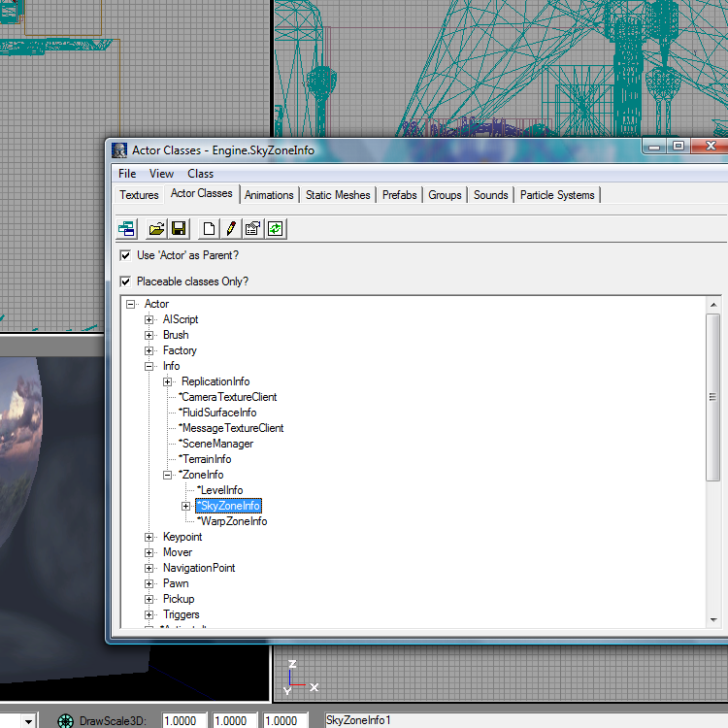The height and width of the screenshot is (728, 728).
Task: Select the LevelInfo class
Action: coord(219,490)
